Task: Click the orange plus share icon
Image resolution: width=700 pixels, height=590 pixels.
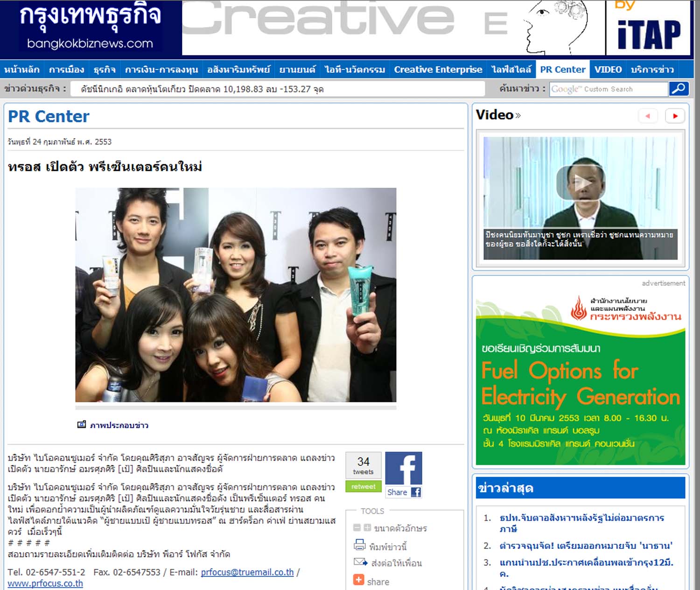Action: coord(358,580)
